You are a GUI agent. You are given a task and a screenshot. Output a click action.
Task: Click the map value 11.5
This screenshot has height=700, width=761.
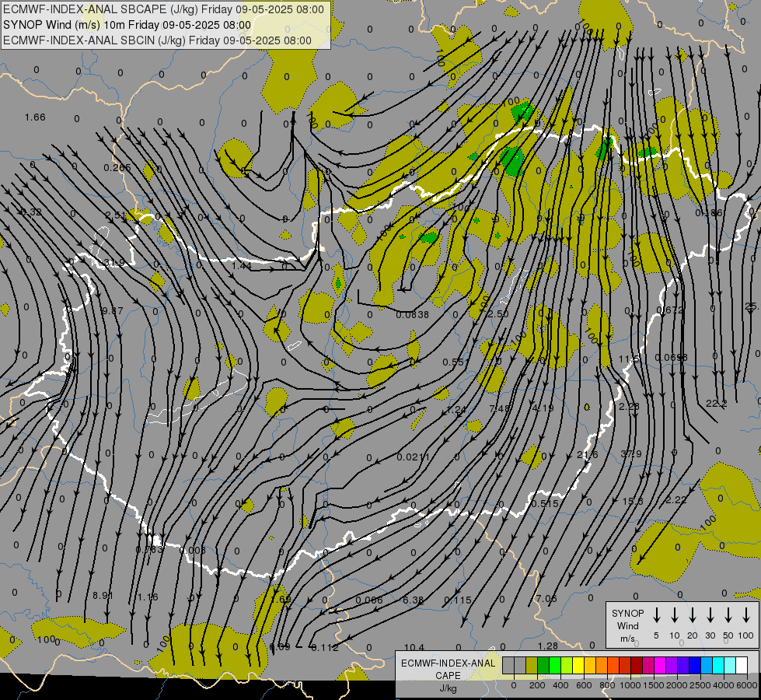point(629,359)
